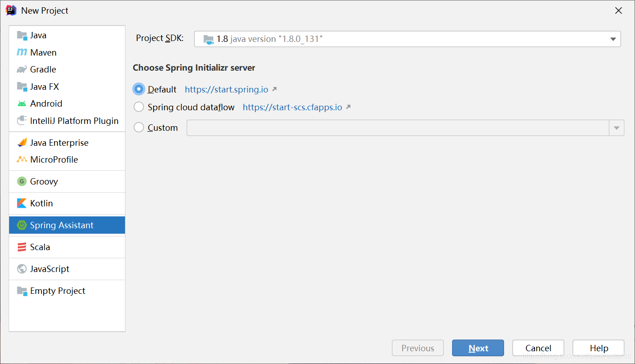The width and height of the screenshot is (635, 364).
Task: Open the https://start.spring.io link
Action: 227,89
